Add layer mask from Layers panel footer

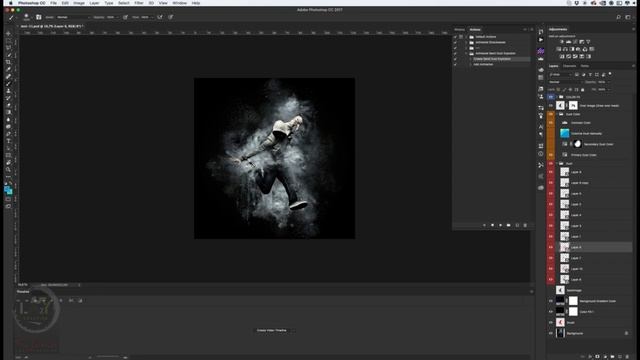[x=598, y=357]
